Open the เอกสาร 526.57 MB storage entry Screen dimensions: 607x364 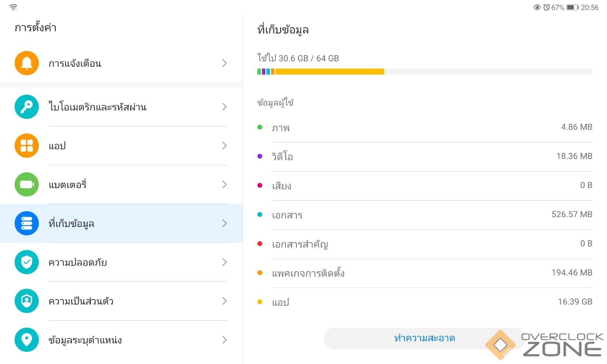click(x=424, y=215)
